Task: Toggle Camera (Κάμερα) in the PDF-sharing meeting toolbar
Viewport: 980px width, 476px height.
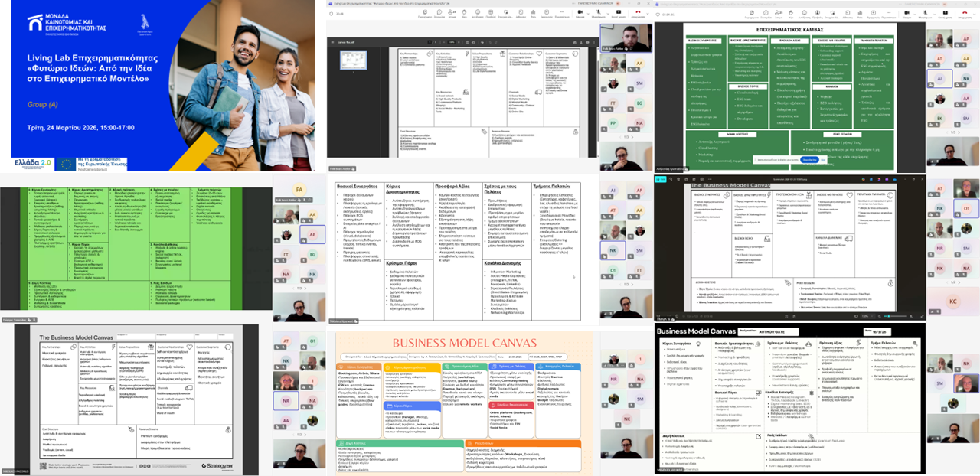Action: coord(580,12)
